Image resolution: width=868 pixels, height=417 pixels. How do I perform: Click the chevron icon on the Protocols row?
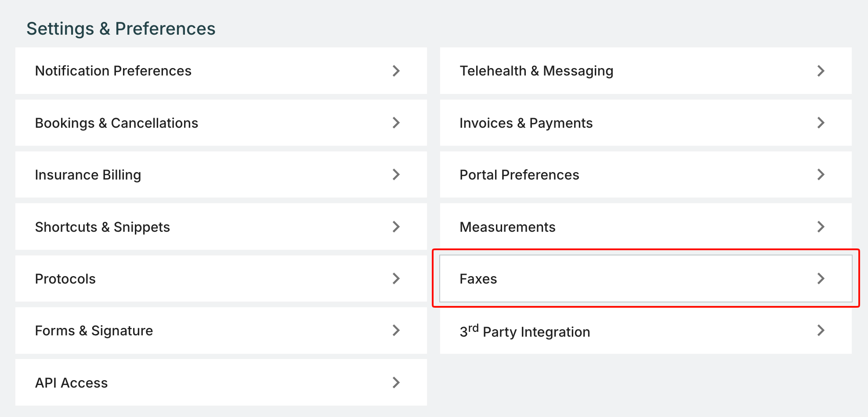396,278
